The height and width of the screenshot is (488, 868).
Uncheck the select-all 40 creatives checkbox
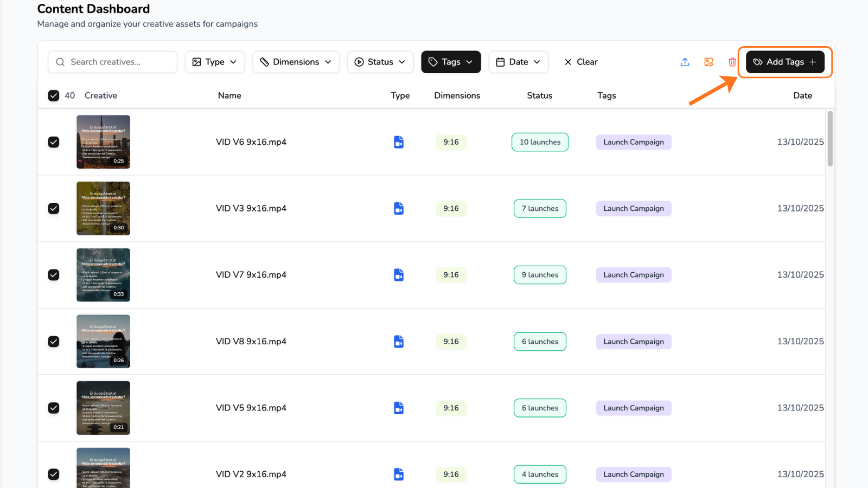point(54,95)
